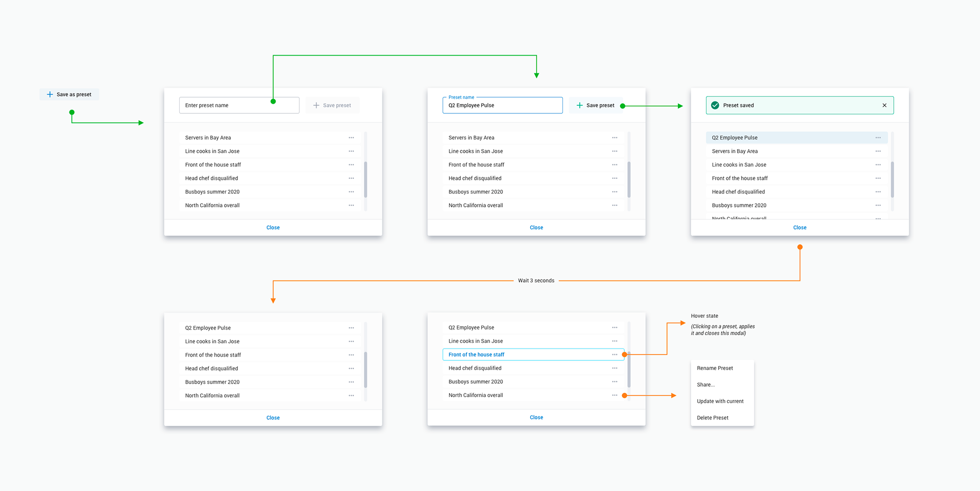Open more options for North California overall in the empty-name modal
Screen dimensions: 980x491
click(x=351, y=205)
